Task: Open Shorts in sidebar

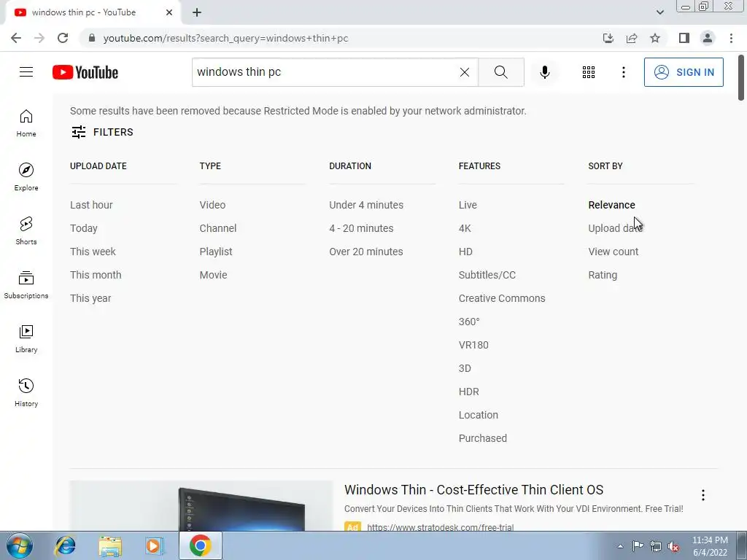Action: click(x=26, y=231)
